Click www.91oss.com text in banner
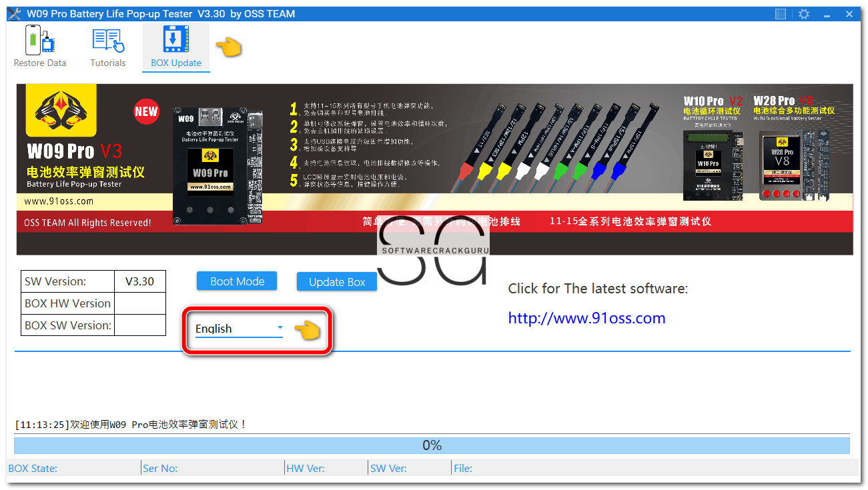Image resolution: width=868 pixels, height=490 pixels. [59, 201]
